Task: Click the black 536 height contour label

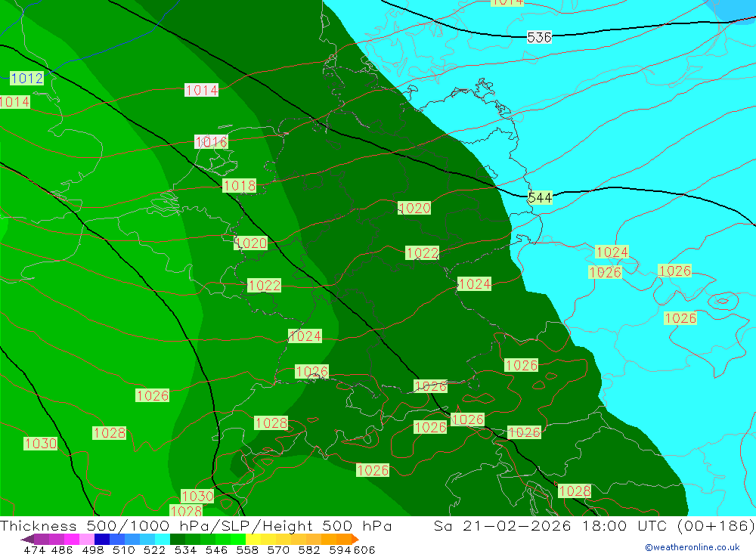Action: tap(539, 37)
